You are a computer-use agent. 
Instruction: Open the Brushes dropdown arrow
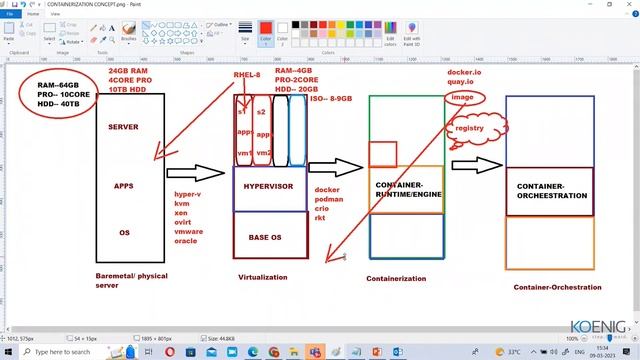click(129, 43)
